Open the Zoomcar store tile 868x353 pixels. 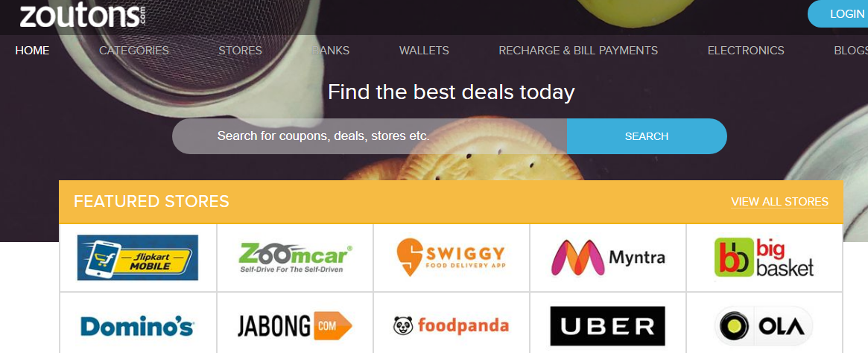click(x=295, y=258)
